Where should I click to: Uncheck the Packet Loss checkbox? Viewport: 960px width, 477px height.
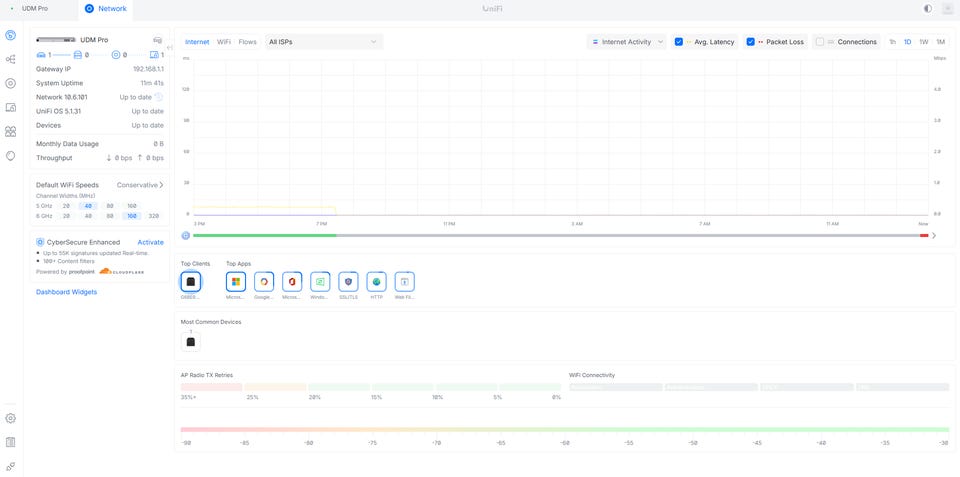(x=751, y=42)
